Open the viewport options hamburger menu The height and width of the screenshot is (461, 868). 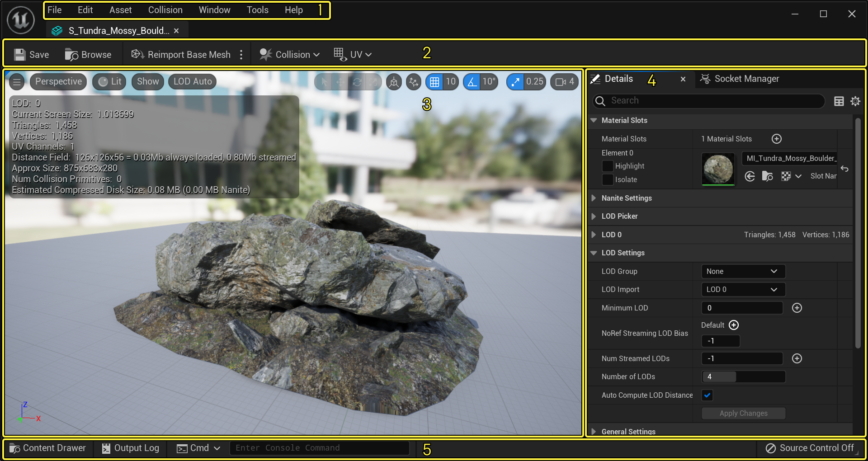[17, 82]
